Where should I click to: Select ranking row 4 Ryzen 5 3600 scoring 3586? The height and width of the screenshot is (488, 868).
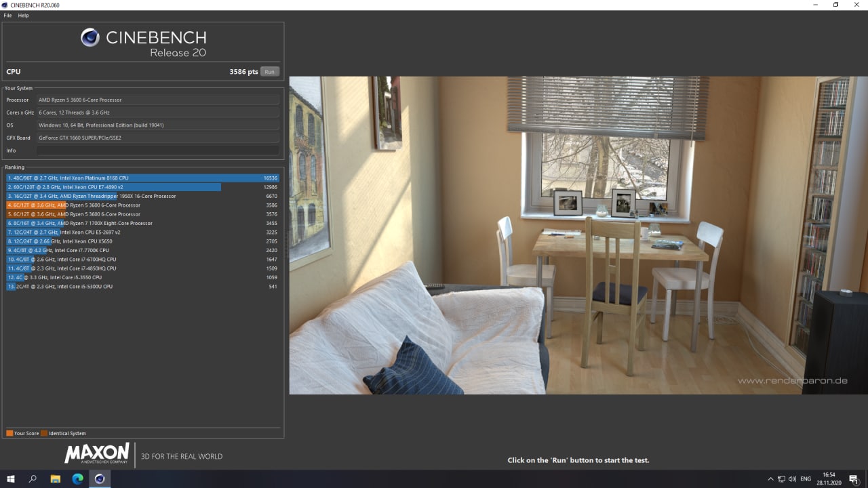click(x=142, y=205)
